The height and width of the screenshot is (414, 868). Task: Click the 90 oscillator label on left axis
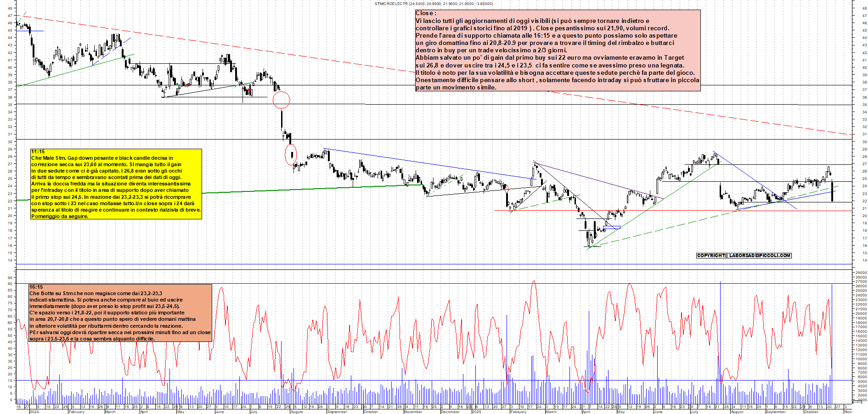[10, 284]
